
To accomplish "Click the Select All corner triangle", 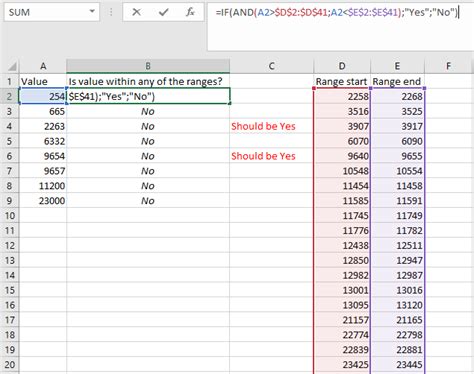I will (12, 66).
